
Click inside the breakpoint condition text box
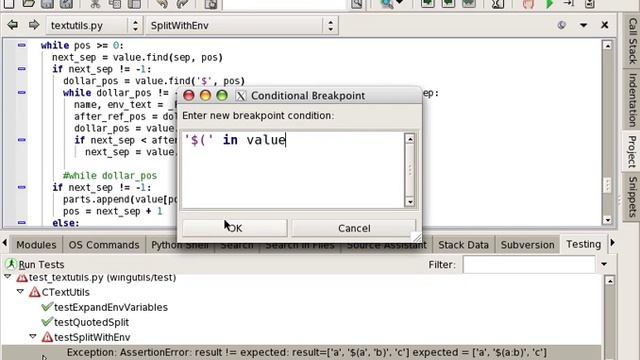(x=293, y=169)
